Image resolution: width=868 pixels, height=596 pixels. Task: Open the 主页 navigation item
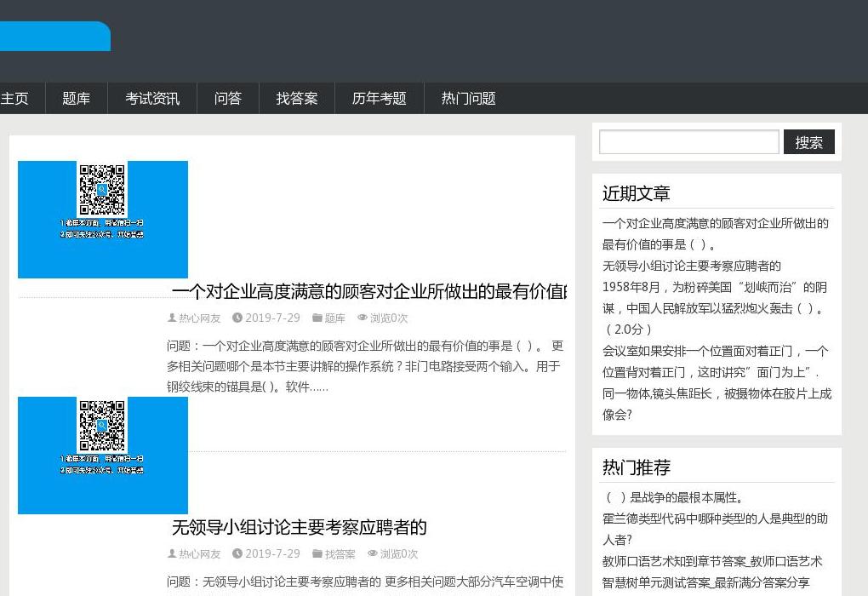(x=14, y=99)
